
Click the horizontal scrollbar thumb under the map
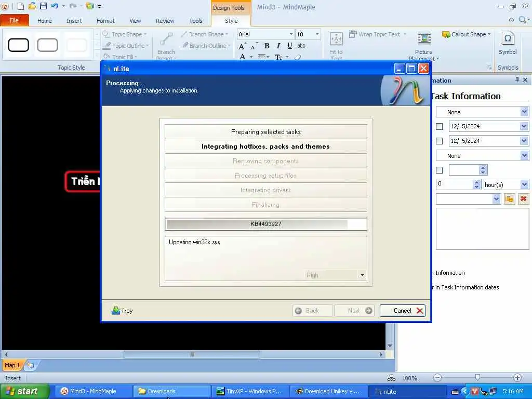[x=192, y=354]
